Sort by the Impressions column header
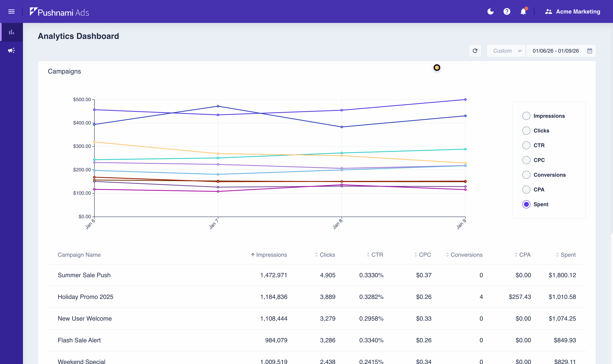The height and width of the screenshot is (364, 613). [269, 255]
